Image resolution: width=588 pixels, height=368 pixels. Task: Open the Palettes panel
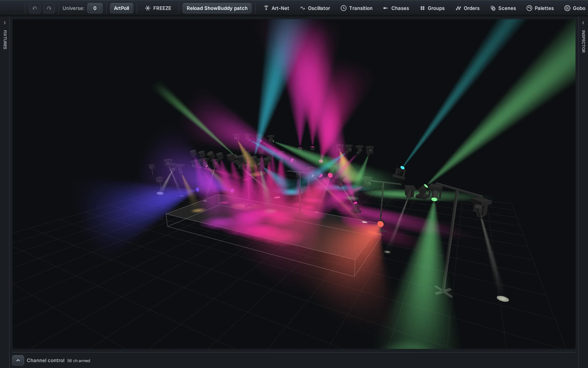point(540,8)
